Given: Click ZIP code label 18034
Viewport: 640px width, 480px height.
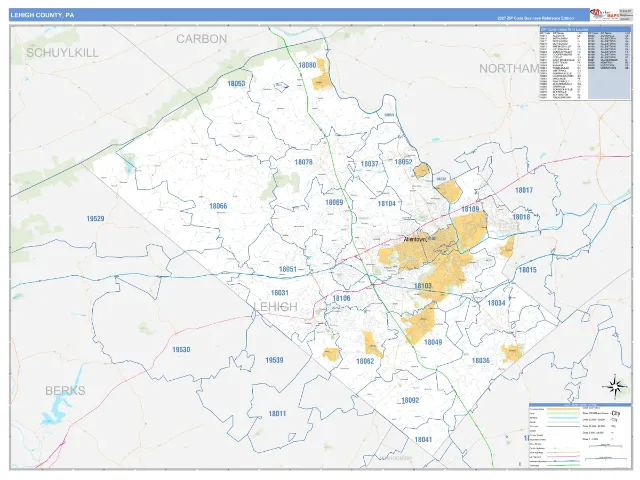Looking at the screenshot, I should coord(496,303).
